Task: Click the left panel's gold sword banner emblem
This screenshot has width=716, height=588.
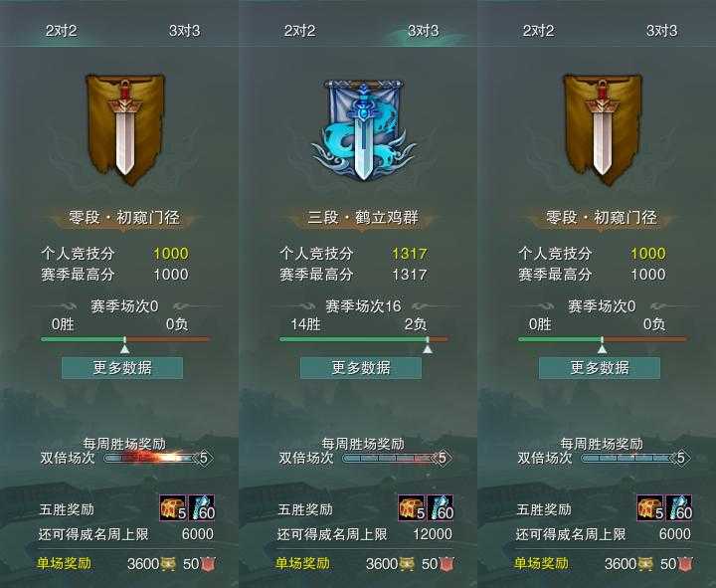Action: pyautogui.click(x=125, y=129)
